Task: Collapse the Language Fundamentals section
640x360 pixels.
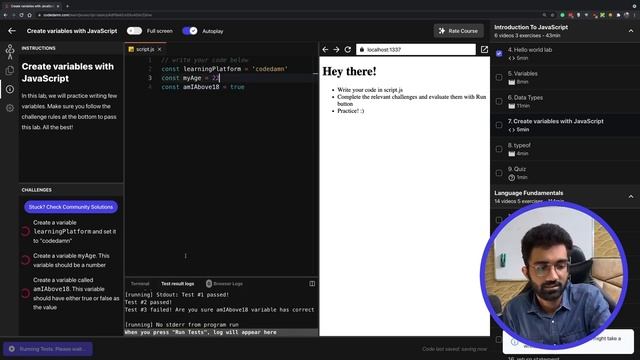Action: 631,196
